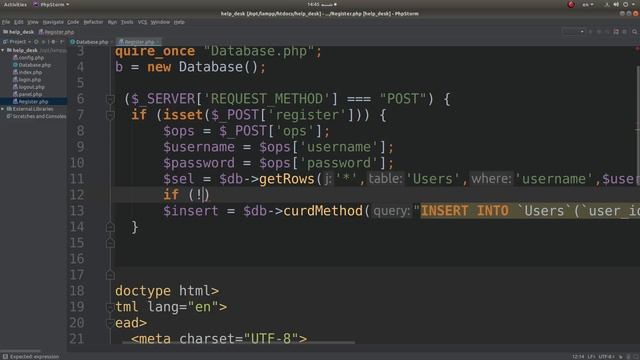The width and height of the screenshot is (640, 360).
Task: Collapse code block at line 6
Action: 110,99
